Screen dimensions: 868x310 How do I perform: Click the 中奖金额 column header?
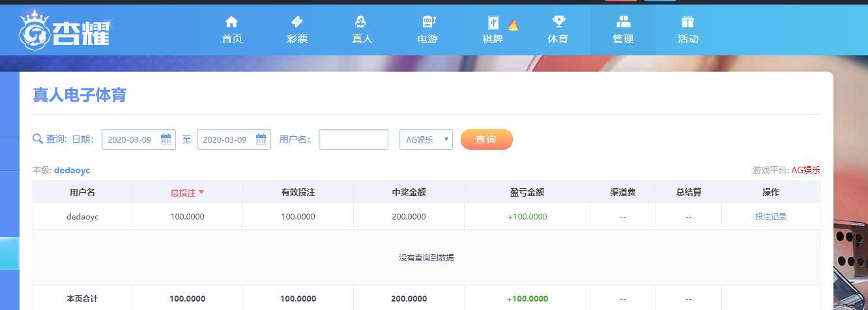pos(409,192)
